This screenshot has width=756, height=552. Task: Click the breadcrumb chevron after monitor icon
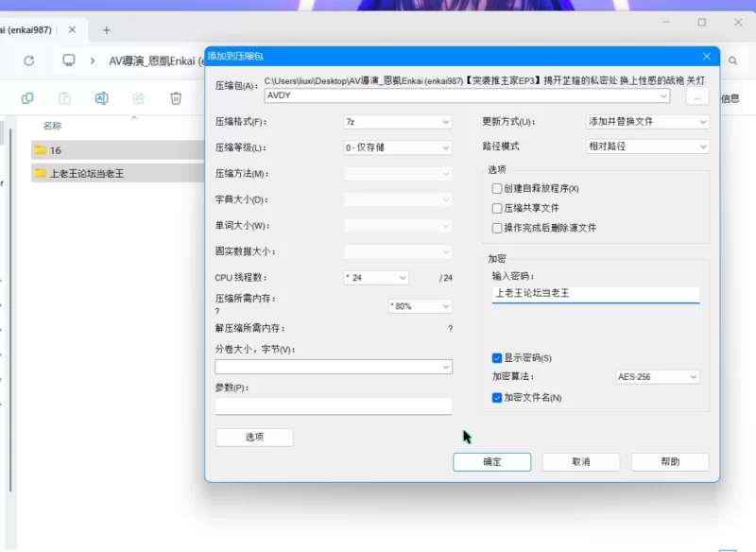click(92, 60)
